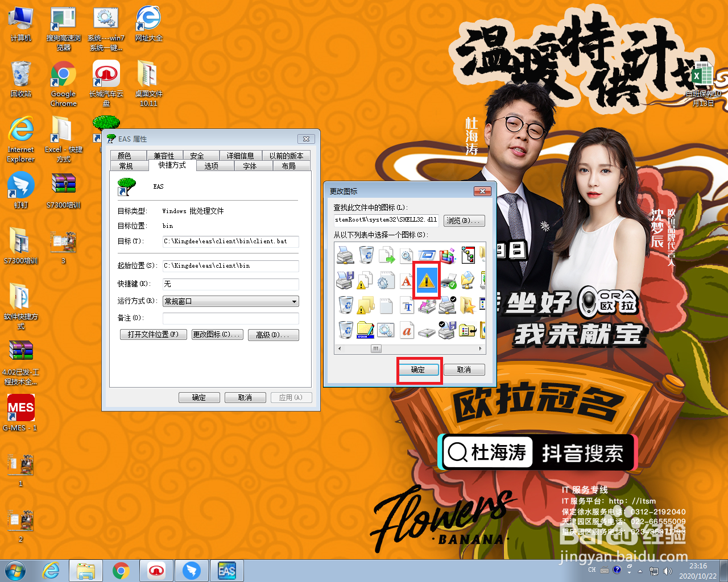The height and width of the screenshot is (582, 728).
Task: Click the 快捷键(K) input field
Action: 230,284
